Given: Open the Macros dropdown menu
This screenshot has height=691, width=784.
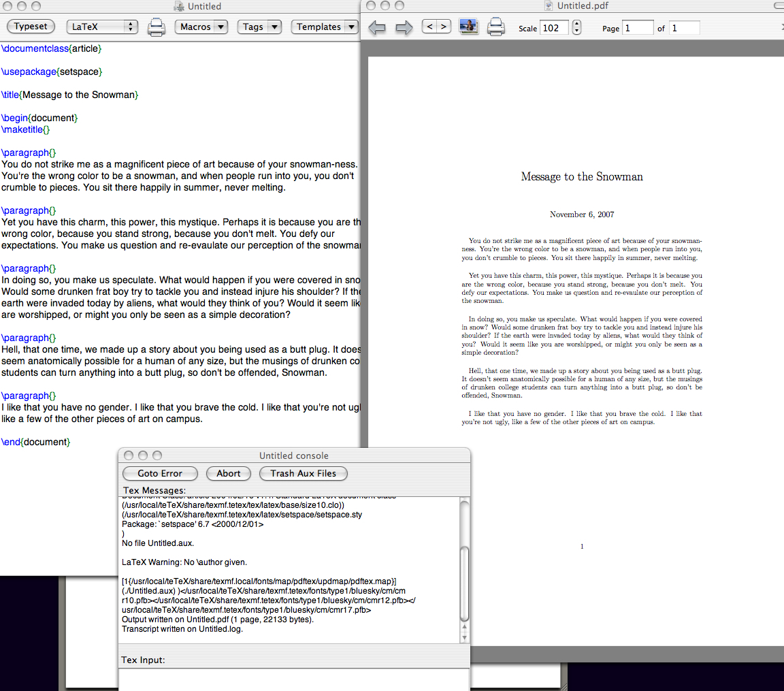Looking at the screenshot, I should [201, 27].
